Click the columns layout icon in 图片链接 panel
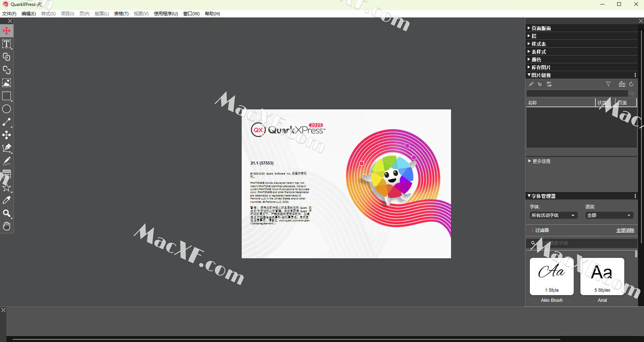Viewport: 644px width, 342px height. click(x=622, y=84)
